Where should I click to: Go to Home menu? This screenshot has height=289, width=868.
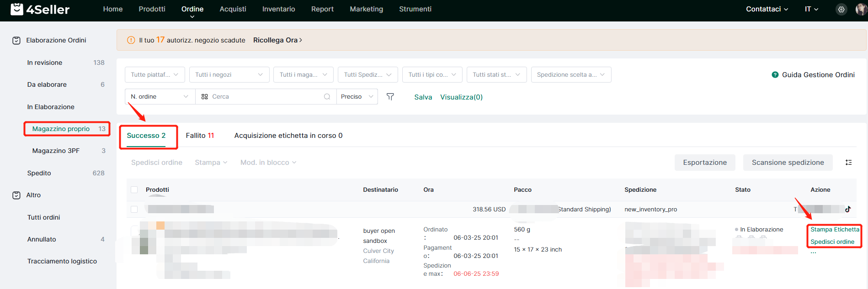click(x=113, y=9)
